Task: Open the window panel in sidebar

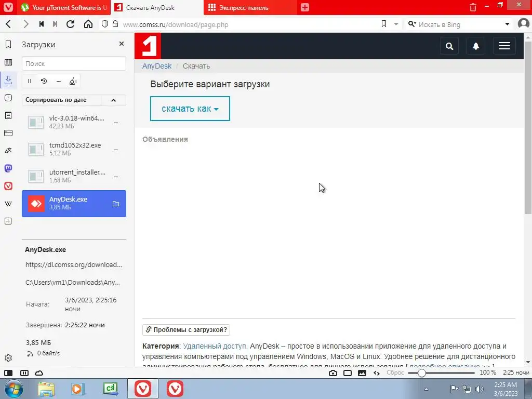Action: point(8,133)
